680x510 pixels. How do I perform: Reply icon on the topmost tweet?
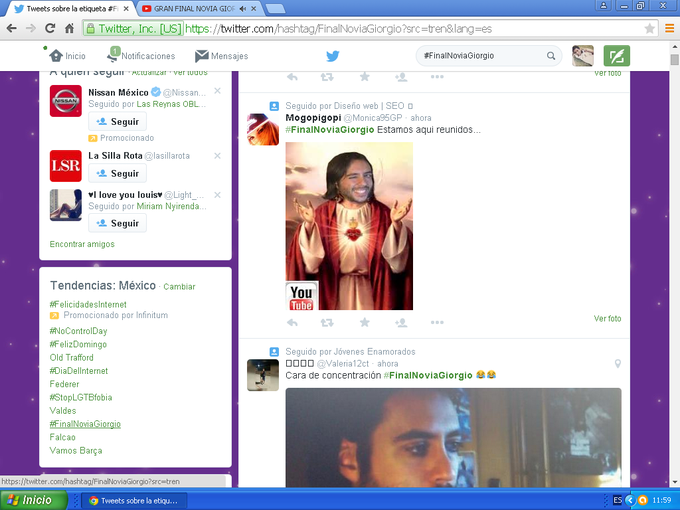pos(292,77)
